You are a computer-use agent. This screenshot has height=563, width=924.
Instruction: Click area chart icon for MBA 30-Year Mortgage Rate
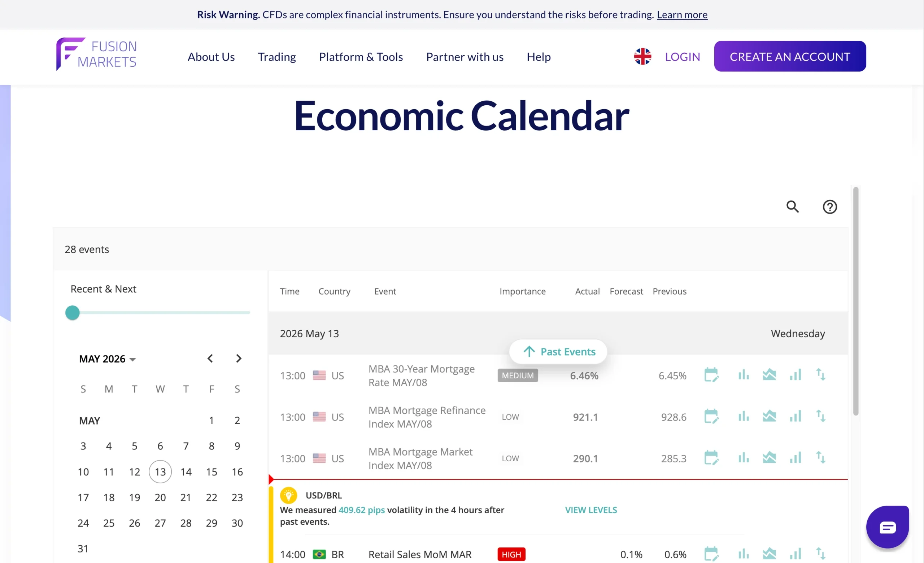[x=769, y=375]
